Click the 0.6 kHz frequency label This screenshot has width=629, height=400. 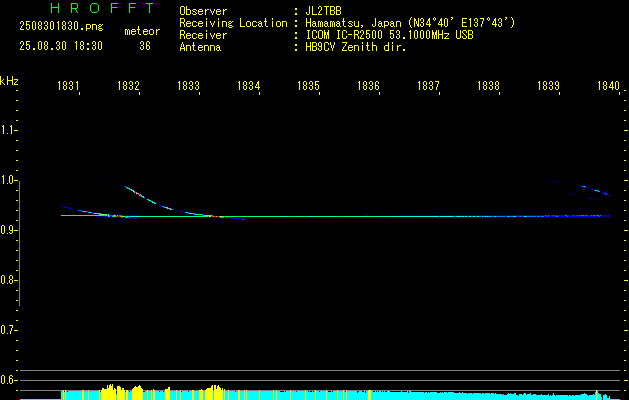pos(8,380)
